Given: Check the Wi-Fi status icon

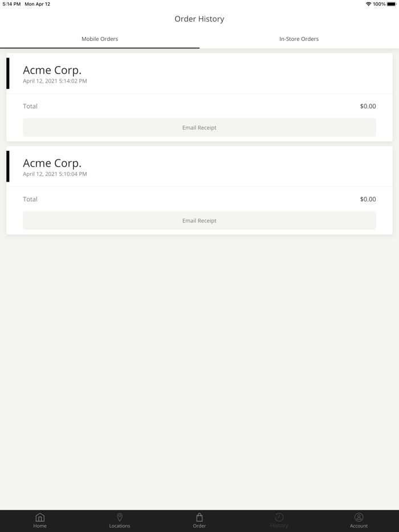Looking at the screenshot, I should click(x=368, y=4).
